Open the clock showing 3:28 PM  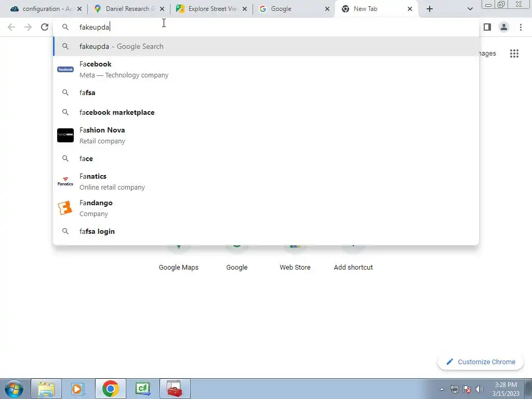point(506,389)
